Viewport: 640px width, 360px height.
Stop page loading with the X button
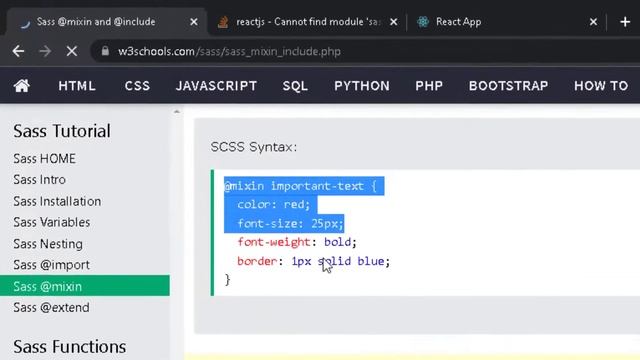tap(72, 51)
